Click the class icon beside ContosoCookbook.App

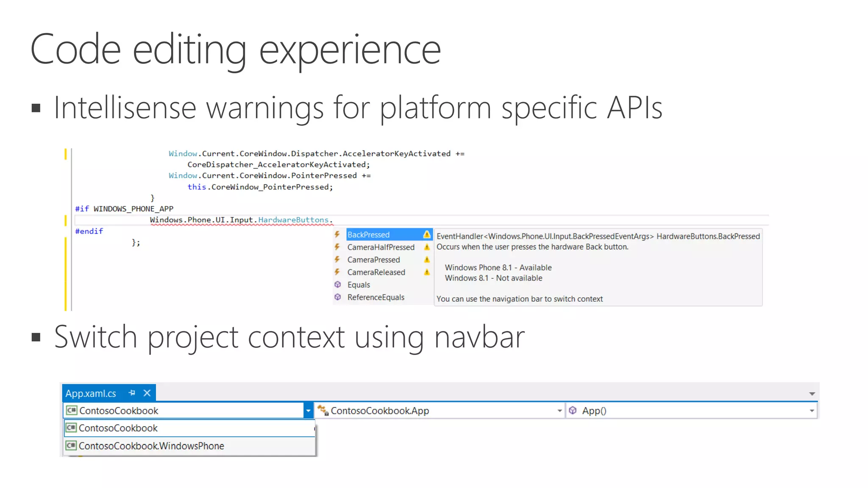pyautogui.click(x=323, y=410)
